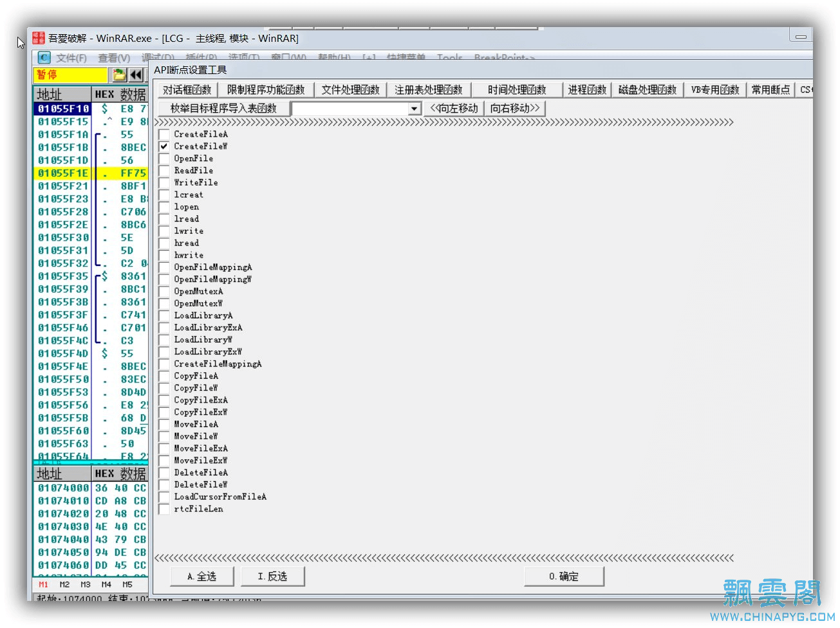Confirm with the O.确定 button
The height and width of the screenshot is (628, 840).
click(x=564, y=576)
